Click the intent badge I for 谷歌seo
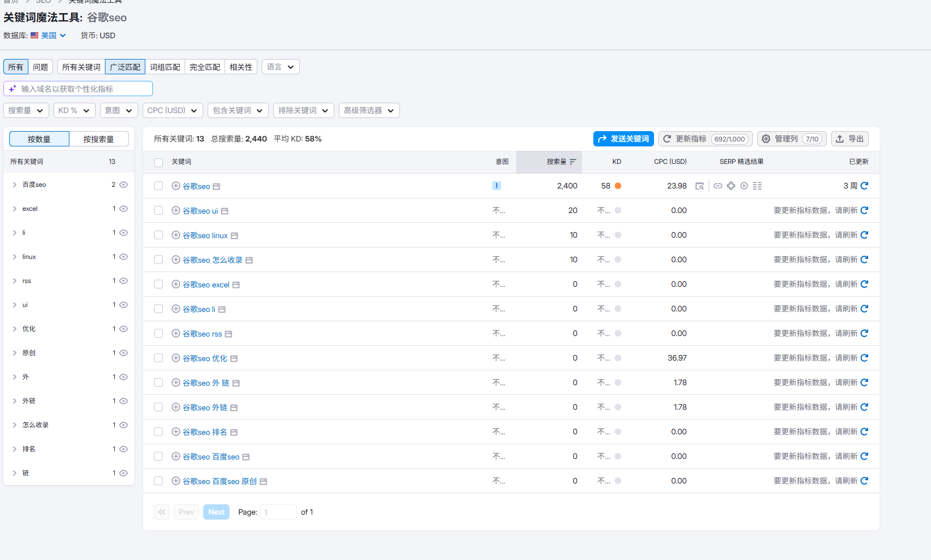This screenshot has width=931, height=560. click(497, 186)
